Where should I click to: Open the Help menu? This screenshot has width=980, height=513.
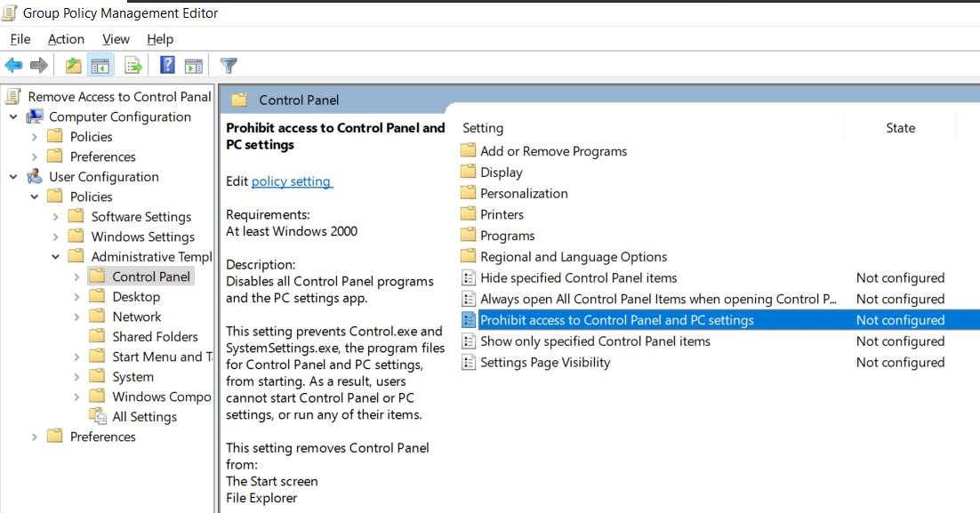[160, 39]
